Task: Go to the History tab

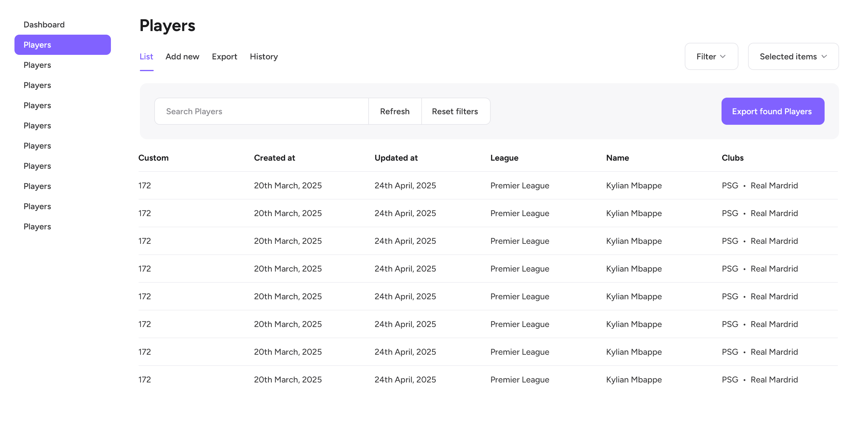Action: point(263,57)
